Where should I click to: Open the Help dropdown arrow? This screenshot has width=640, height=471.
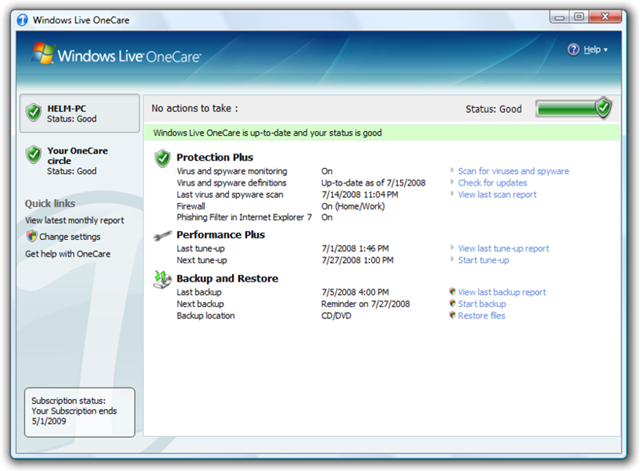pos(606,50)
